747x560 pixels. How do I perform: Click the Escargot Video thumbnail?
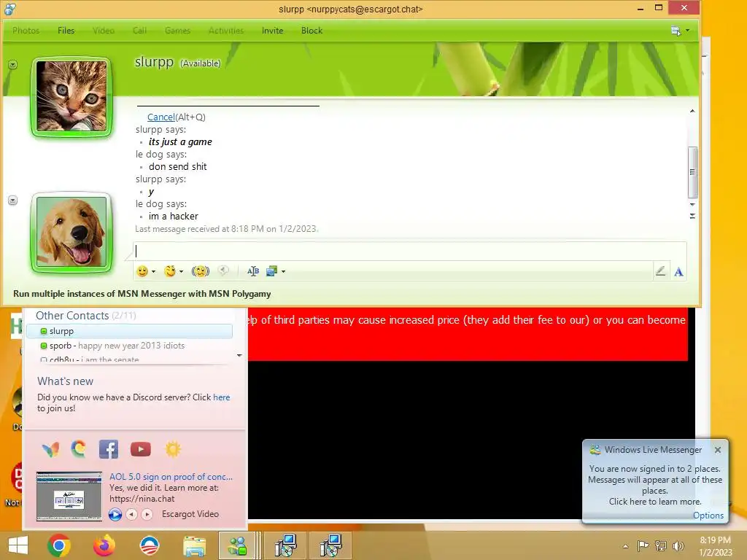pos(69,496)
